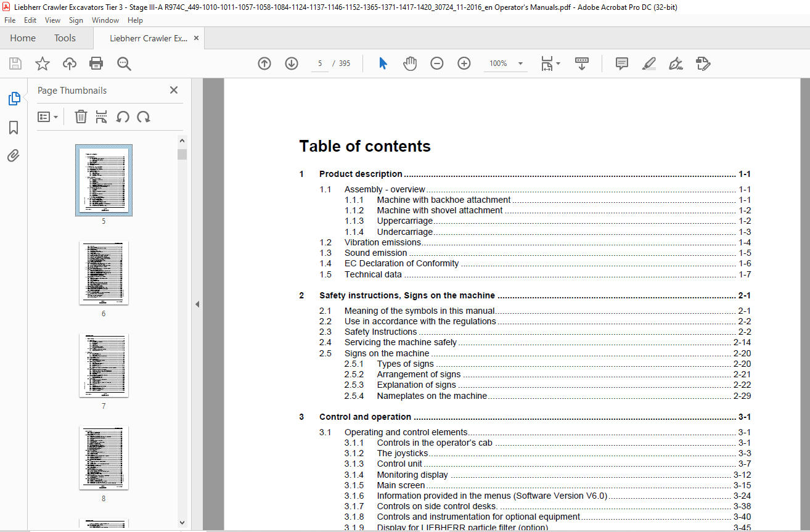Close the Liebherr Crawler document tab
The height and width of the screenshot is (532, 810).
pyautogui.click(x=196, y=38)
